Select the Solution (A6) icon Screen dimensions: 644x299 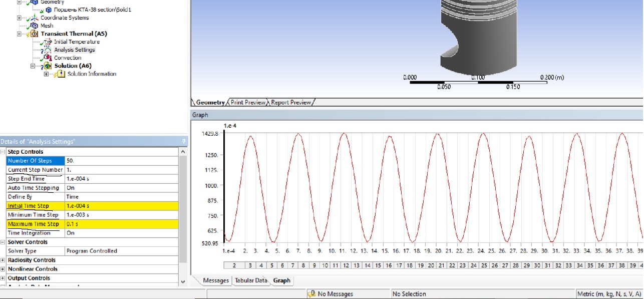coord(48,66)
